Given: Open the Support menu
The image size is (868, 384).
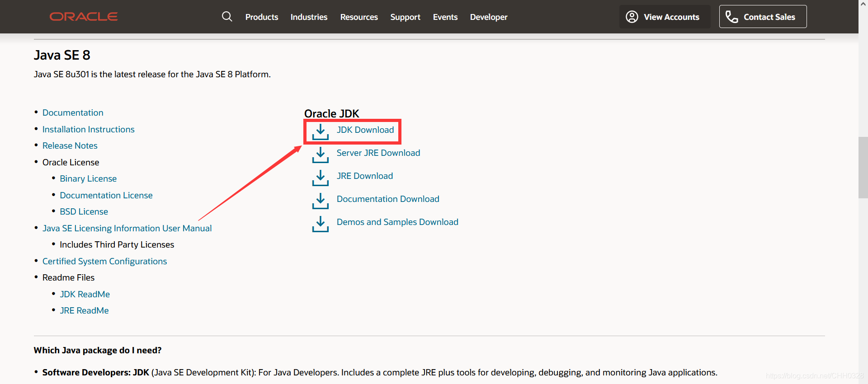Looking at the screenshot, I should point(406,17).
